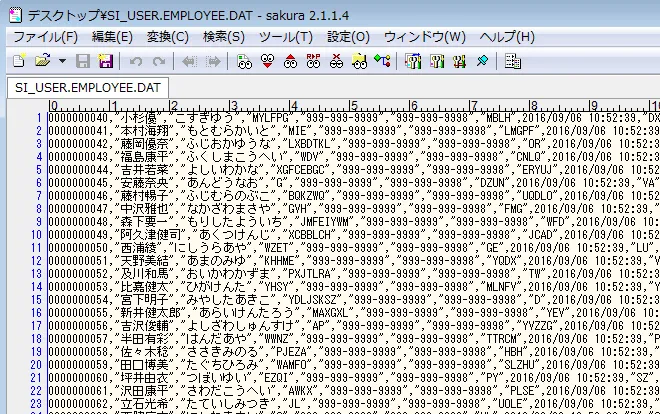Click text "たぐちひろみ" on line 20

[222, 366]
